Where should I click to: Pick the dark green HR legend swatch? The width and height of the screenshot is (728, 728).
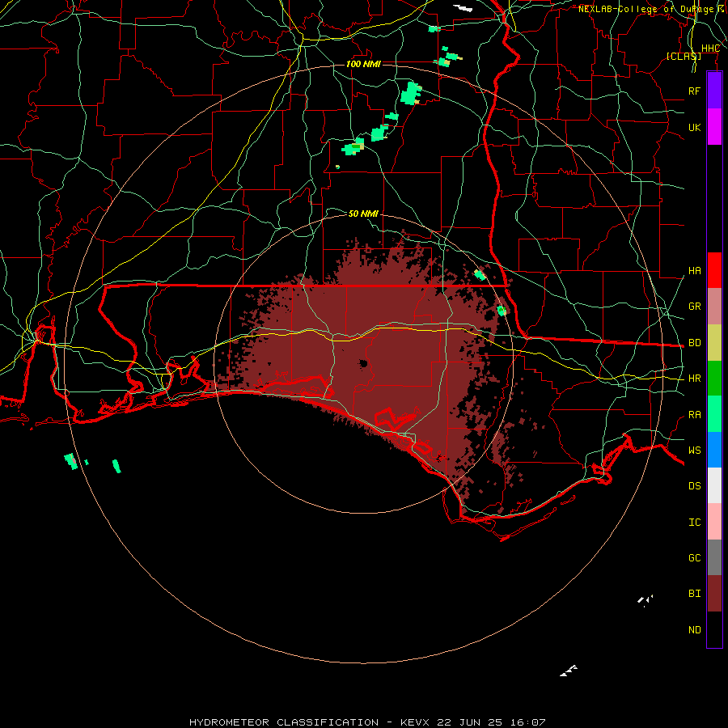click(714, 379)
